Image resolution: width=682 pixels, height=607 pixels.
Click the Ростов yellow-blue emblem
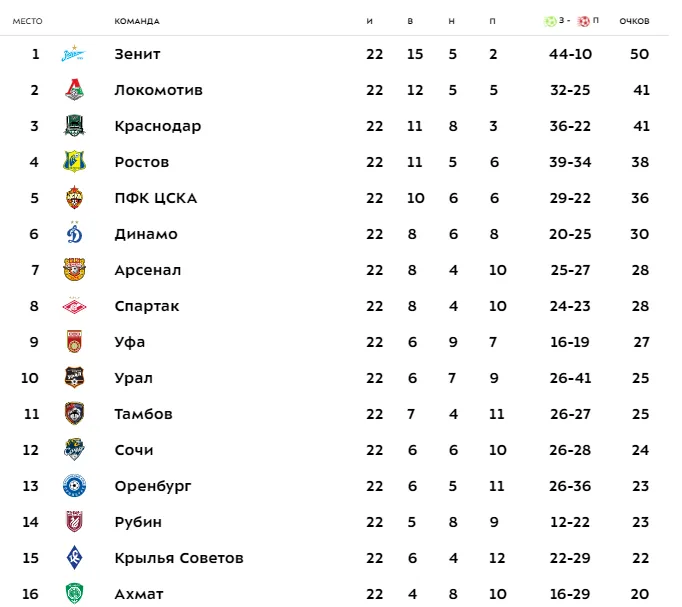coord(74,162)
